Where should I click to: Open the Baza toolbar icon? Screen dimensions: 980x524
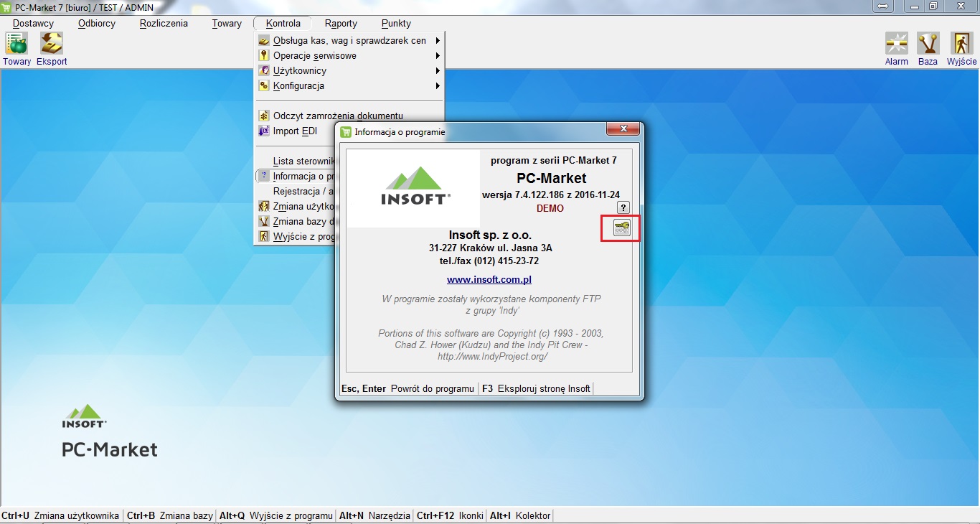[x=928, y=44]
